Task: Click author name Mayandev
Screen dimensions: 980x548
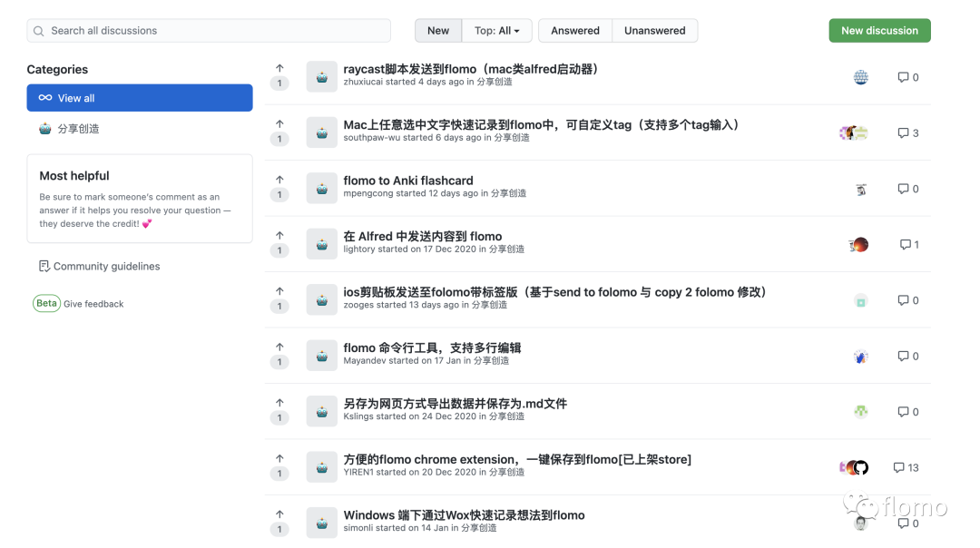Action: [365, 360]
